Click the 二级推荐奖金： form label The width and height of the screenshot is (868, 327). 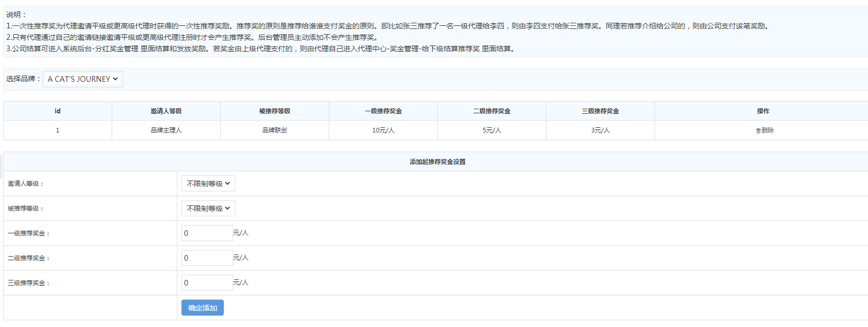tap(29, 258)
